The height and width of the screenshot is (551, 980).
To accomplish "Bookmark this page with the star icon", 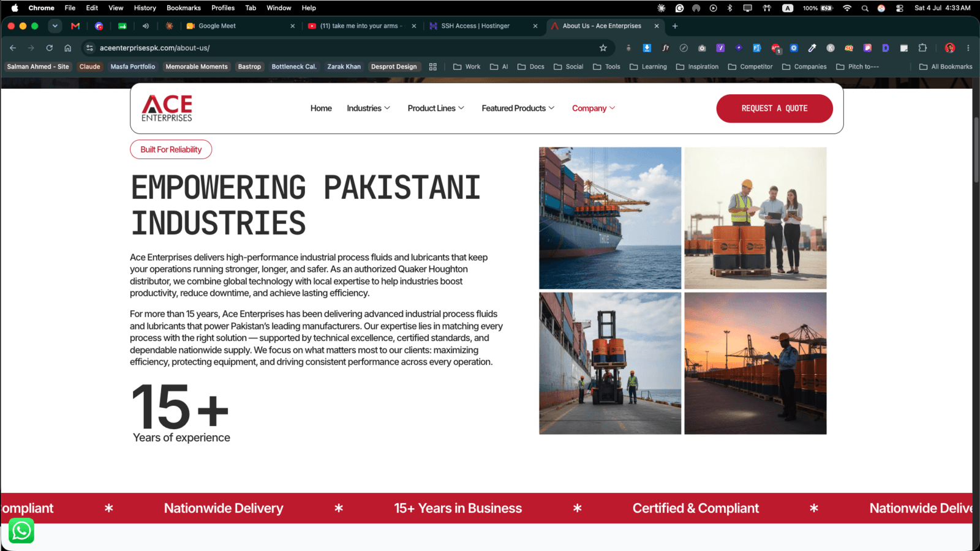I will pyautogui.click(x=603, y=48).
